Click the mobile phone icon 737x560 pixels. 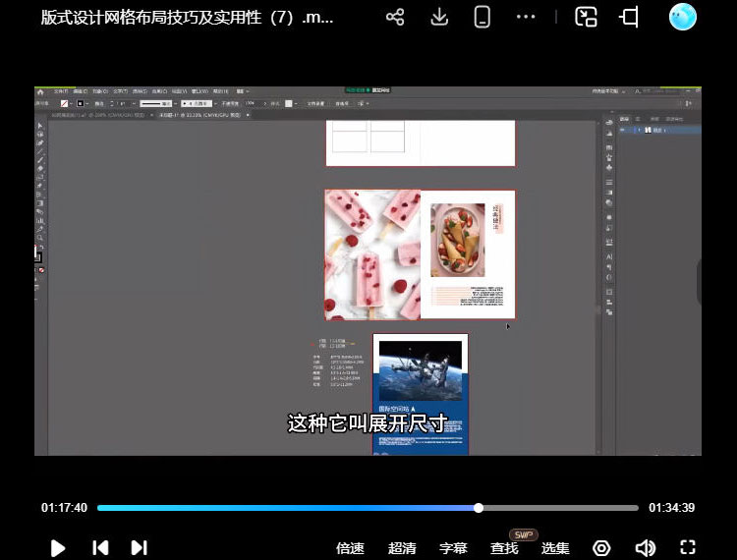pyautogui.click(x=482, y=18)
